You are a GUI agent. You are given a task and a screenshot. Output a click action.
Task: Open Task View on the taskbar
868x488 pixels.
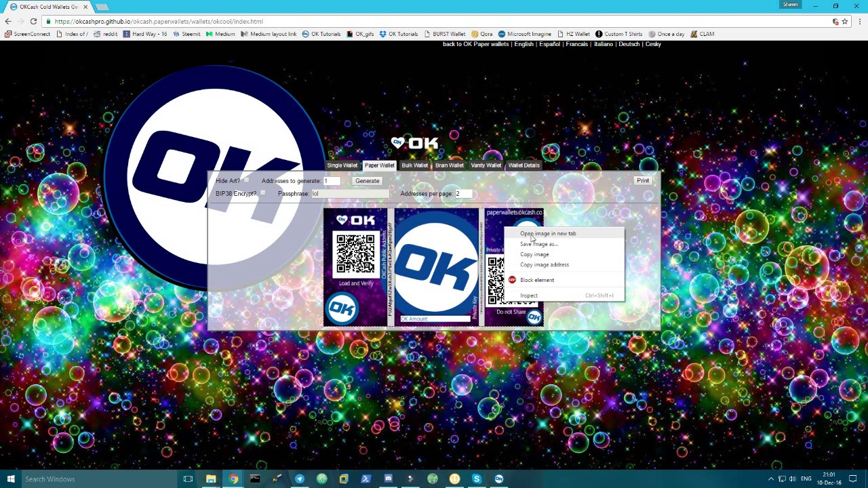(188, 479)
